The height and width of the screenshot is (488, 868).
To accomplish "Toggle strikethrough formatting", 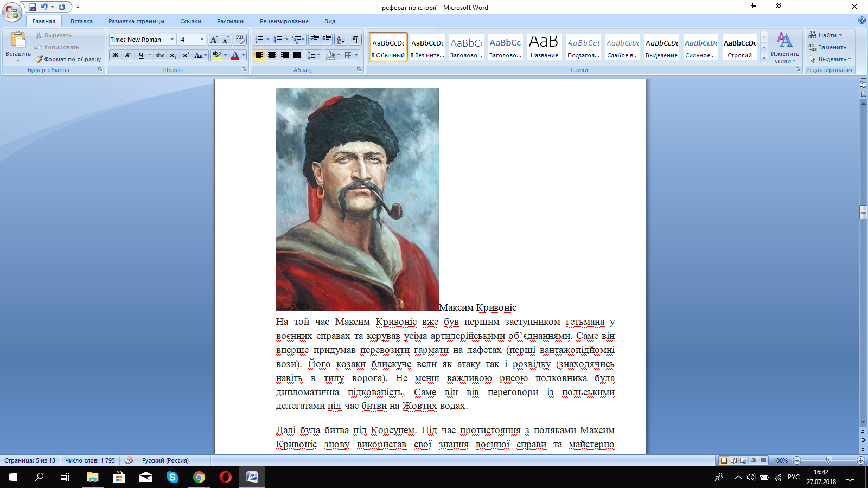I will [160, 55].
